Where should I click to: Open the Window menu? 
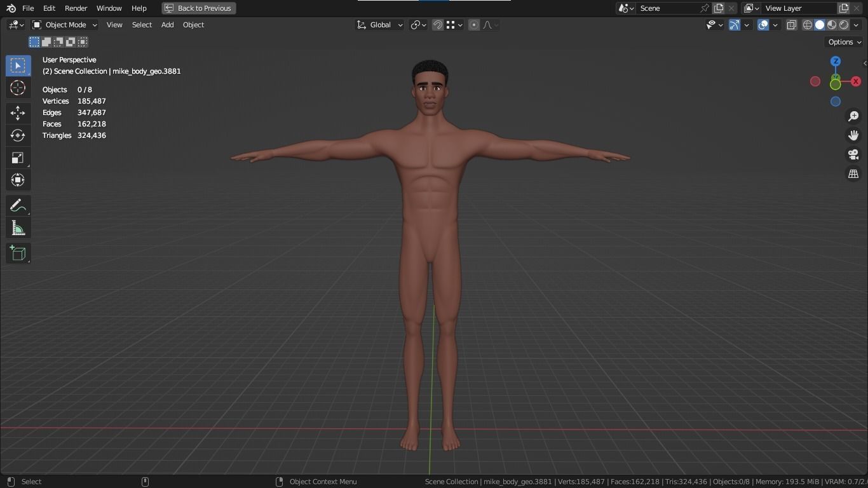click(x=109, y=8)
